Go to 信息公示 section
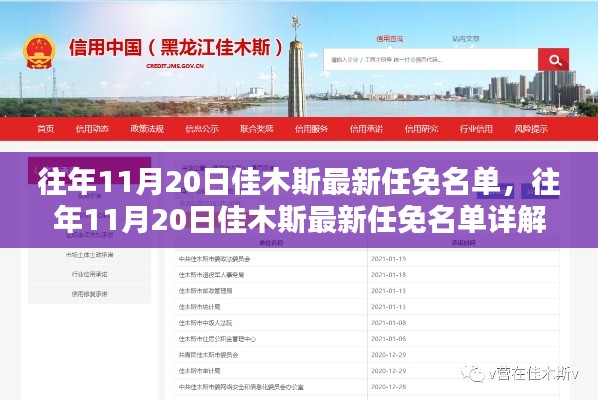 click(x=202, y=129)
